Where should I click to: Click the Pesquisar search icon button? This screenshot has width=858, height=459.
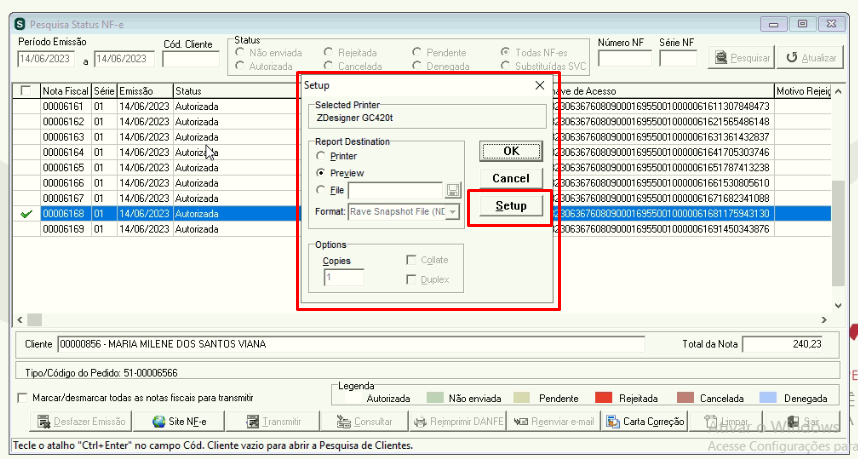pyautogui.click(x=721, y=57)
